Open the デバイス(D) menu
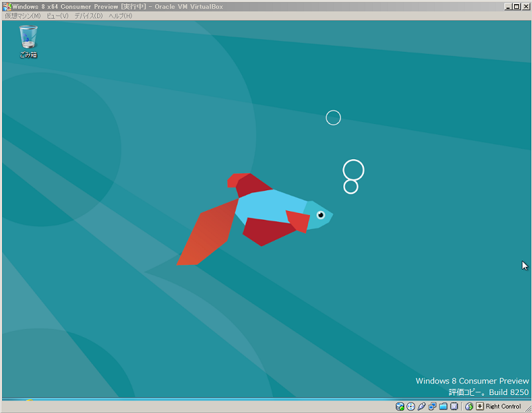This screenshot has height=413, width=532. [88, 15]
